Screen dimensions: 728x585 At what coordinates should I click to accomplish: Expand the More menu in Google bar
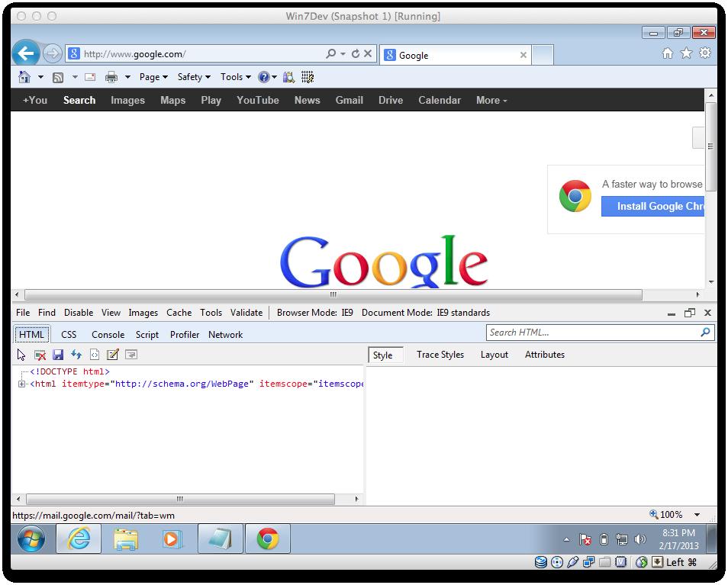pyautogui.click(x=491, y=100)
